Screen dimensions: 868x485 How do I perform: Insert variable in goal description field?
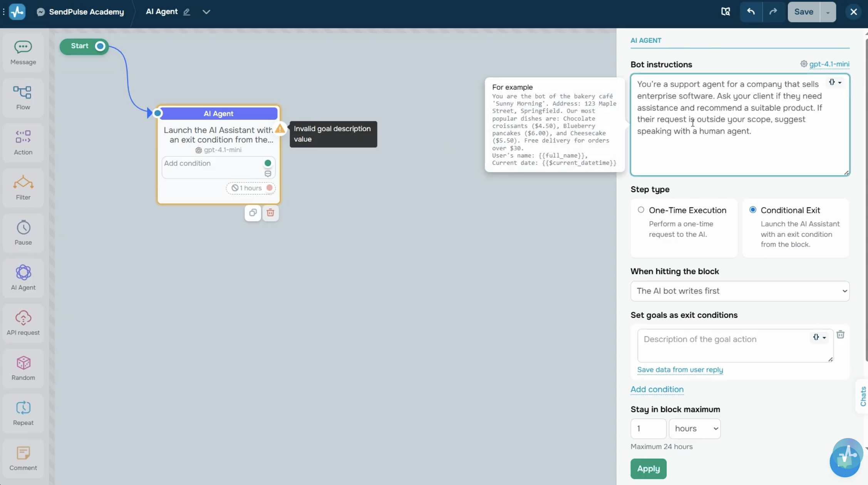[819, 338]
